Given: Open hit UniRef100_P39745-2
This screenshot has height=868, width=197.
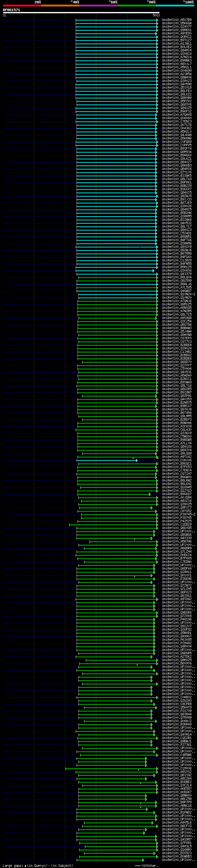Looking at the screenshot, I should (179, 514).
